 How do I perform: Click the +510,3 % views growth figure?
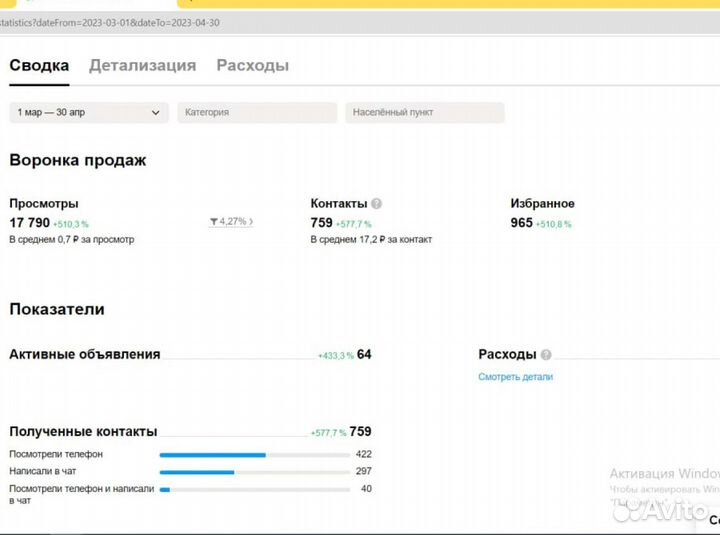71,224
